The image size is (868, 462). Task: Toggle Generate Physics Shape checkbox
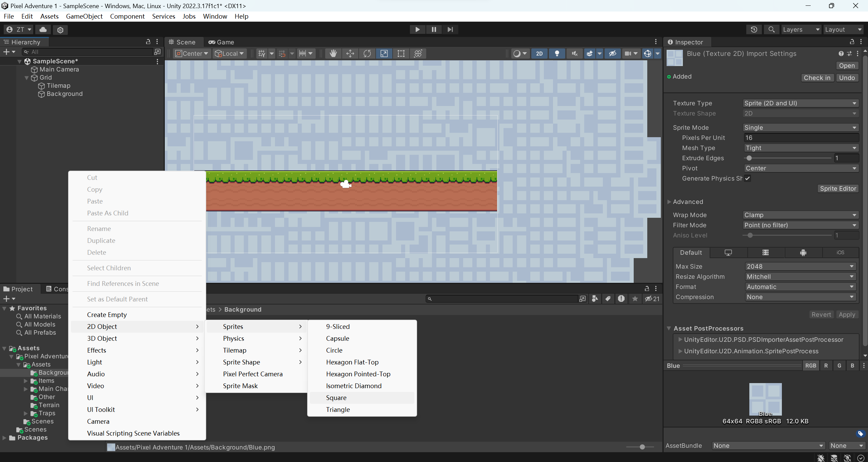[x=748, y=178]
